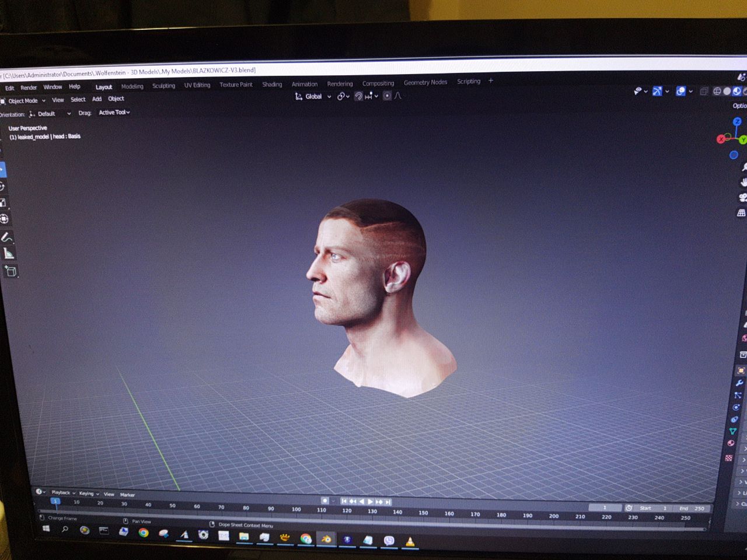
Task: Open Object Constraint properties tab
Action: pos(735,419)
